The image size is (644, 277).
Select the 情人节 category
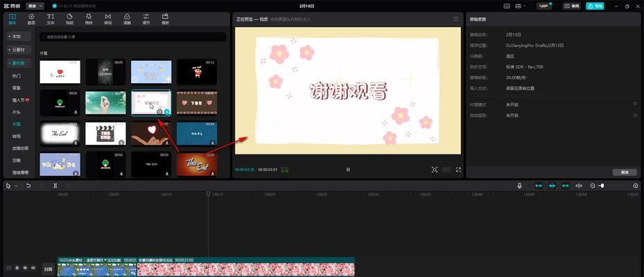pos(21,100)
